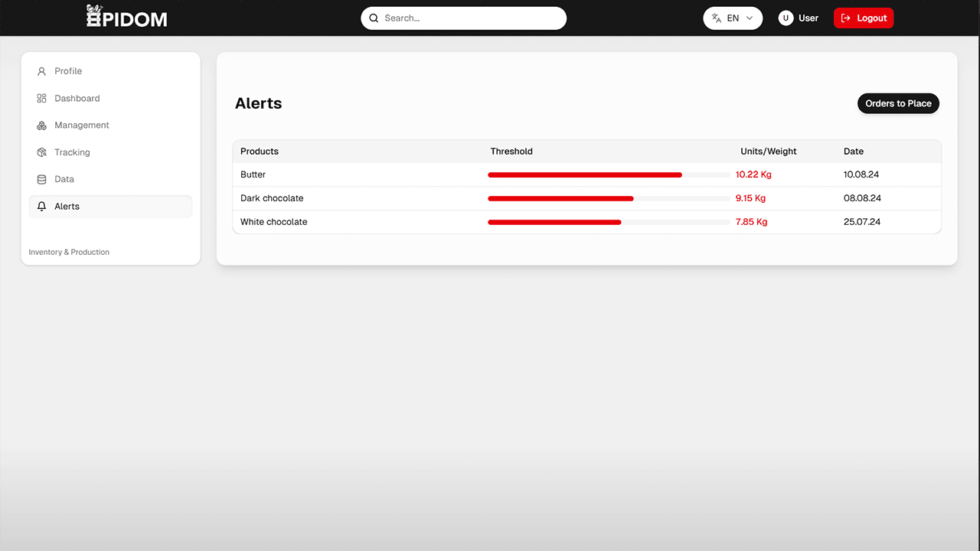980x551 pixels.
Task: Click the translate icon beside EN
Action: coord(716,17)
